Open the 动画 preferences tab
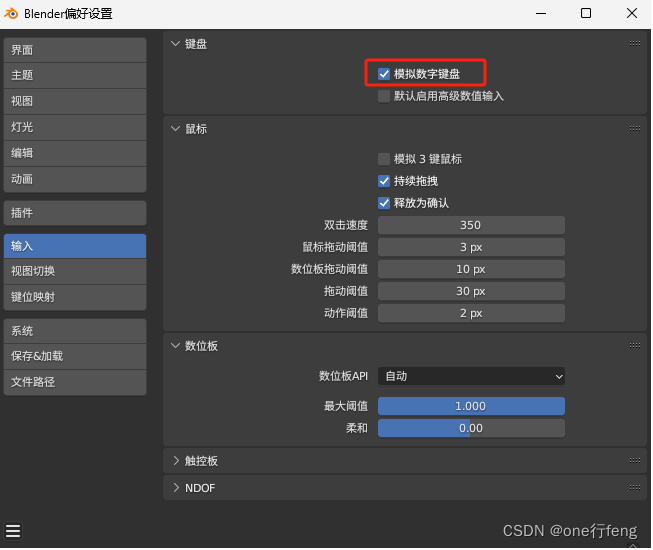This screenshot has width=653, height=550. click(75, 179)
